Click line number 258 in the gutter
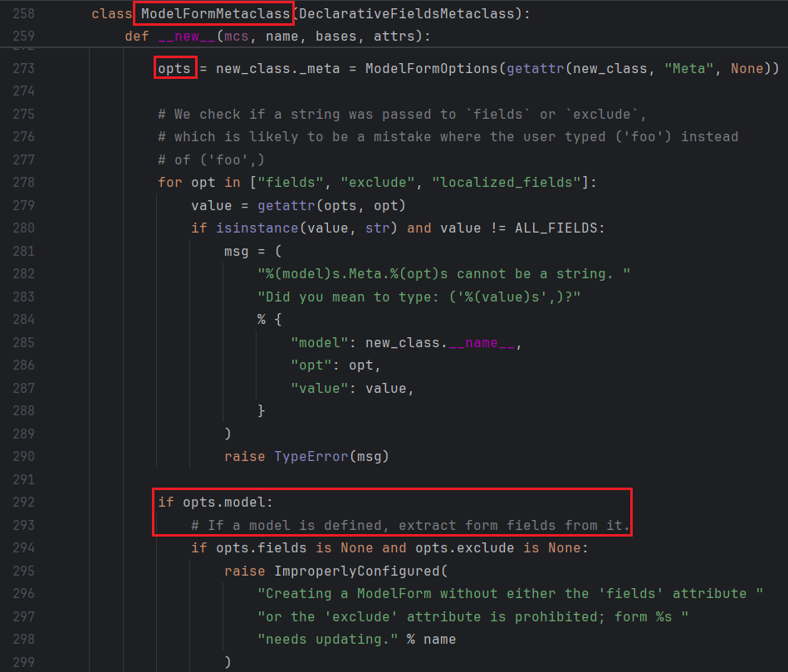 point(24,15)
